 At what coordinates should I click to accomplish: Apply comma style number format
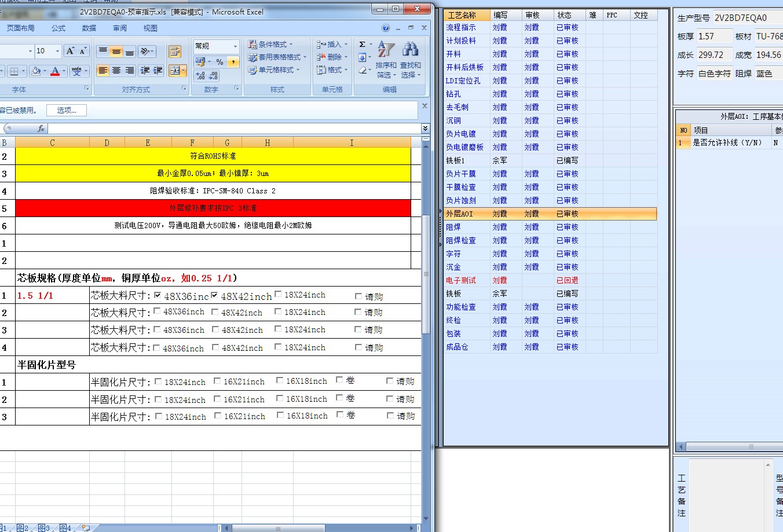tap(233, 61)
